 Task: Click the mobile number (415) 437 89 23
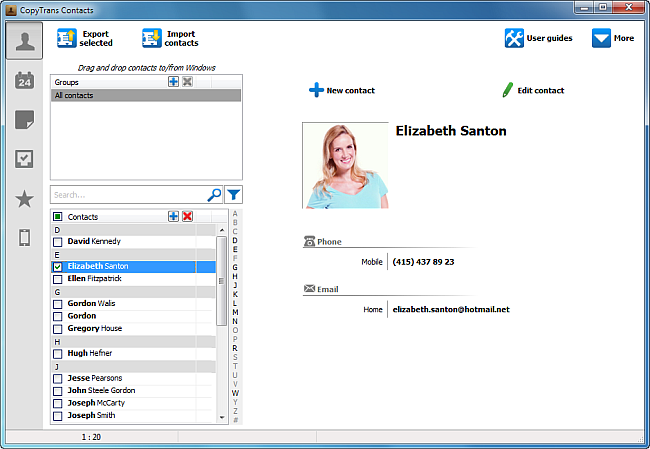point(423,262)
